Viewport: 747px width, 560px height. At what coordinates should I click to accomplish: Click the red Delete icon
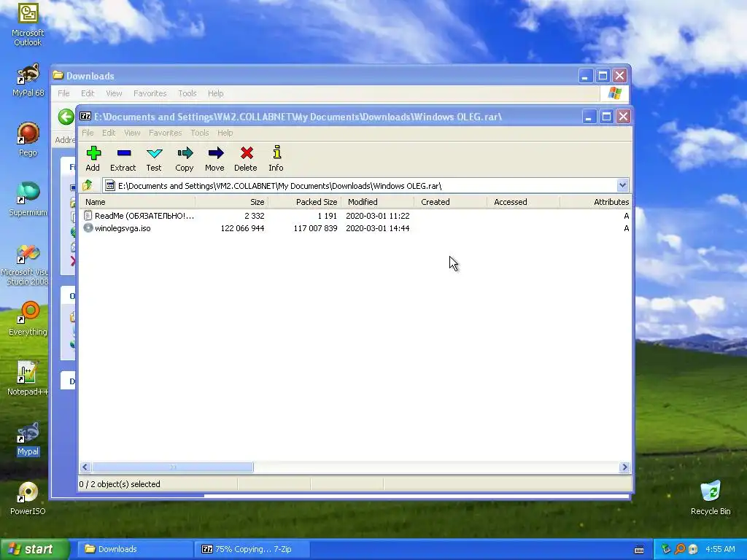pyautogui.click(x=246, y=158)
